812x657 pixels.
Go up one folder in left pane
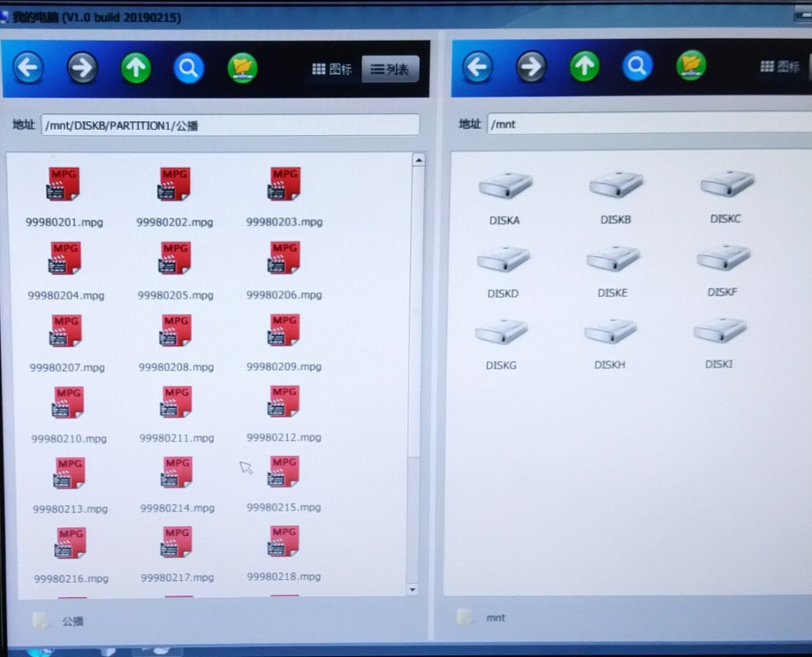point(136,68)
